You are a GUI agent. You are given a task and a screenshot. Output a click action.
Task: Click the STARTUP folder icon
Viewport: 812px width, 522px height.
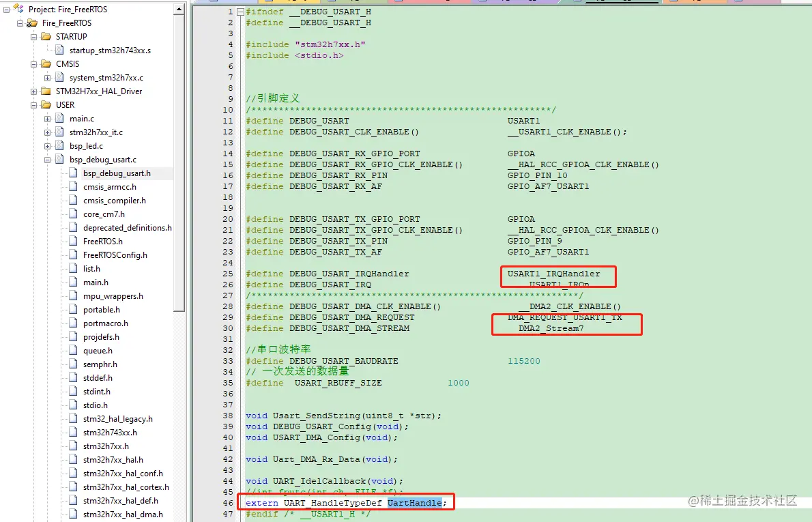tap(46, 36)
